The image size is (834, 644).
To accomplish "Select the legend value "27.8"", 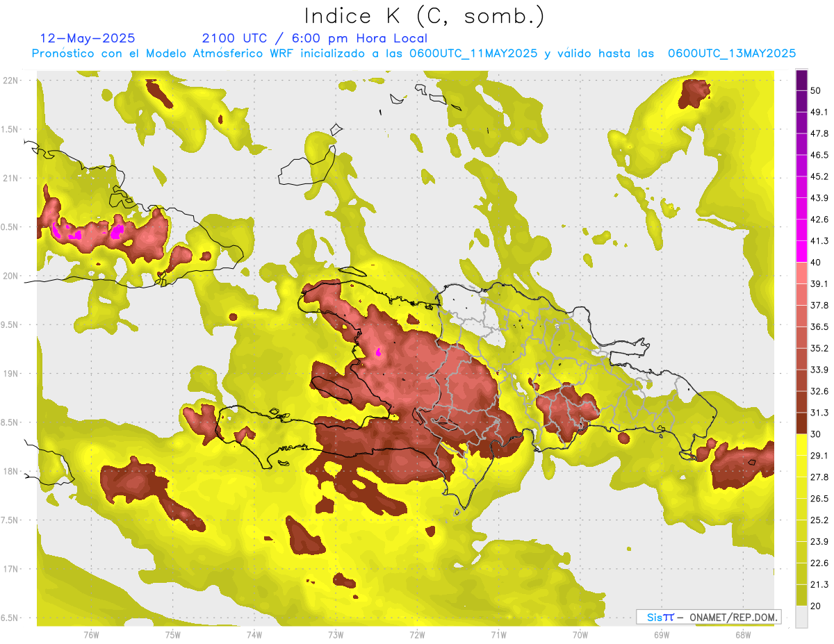I will 819,477.
